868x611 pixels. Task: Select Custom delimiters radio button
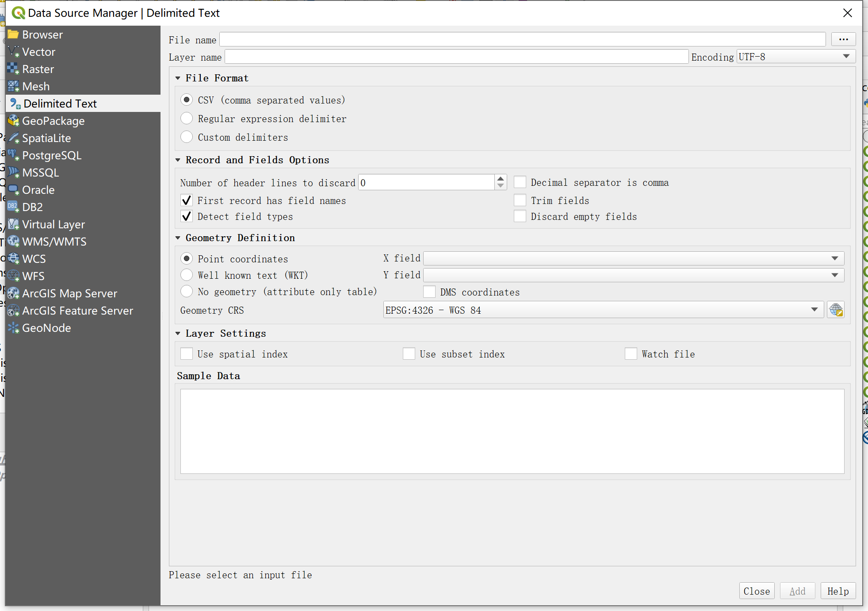tap(187, 137)
